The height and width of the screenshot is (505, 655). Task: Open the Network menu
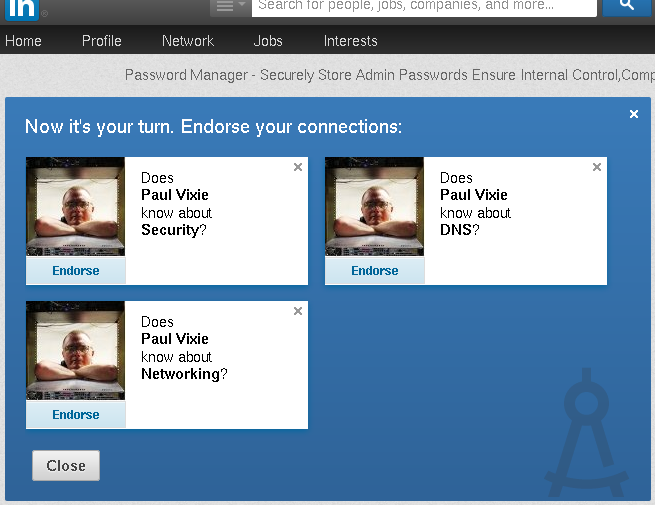pyautogui.click(x=188, y=41)
